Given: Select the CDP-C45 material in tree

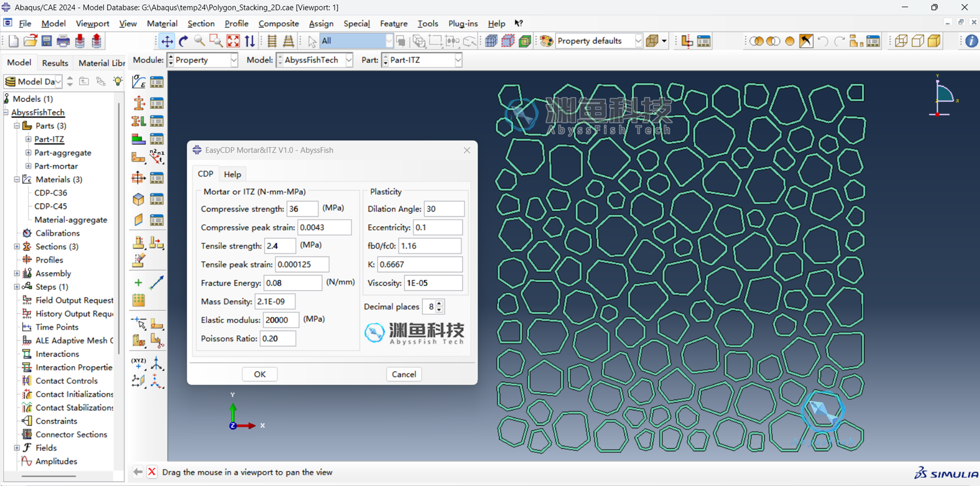Looking at the screenshot, I should [x=51, y=206].
